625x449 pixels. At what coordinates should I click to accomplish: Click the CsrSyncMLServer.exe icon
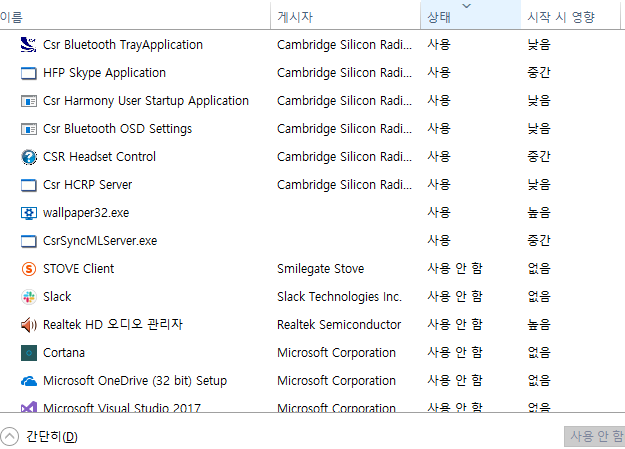click(29, 241)
